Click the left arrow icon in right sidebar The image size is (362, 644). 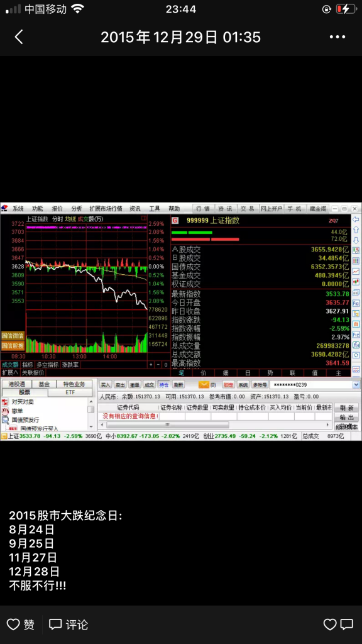356,219
